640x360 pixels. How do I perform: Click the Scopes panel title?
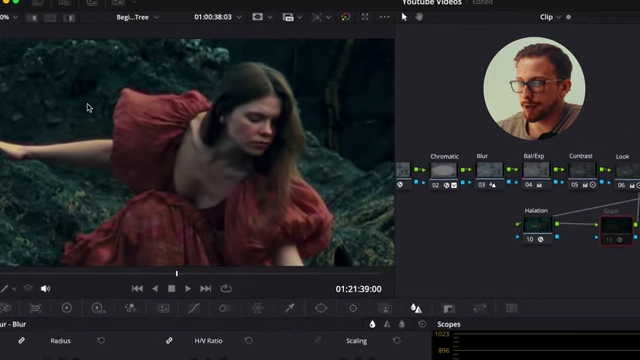449,324
